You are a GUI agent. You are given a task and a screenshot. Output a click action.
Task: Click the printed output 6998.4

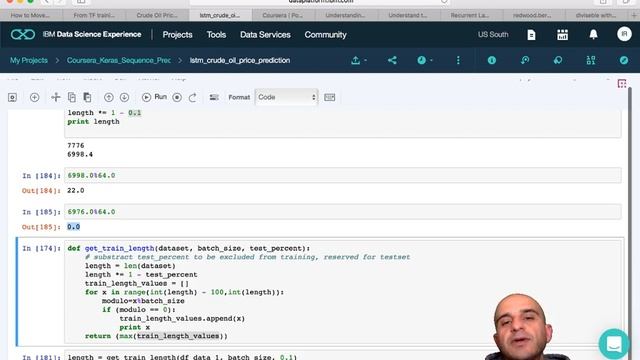(80, 155)
